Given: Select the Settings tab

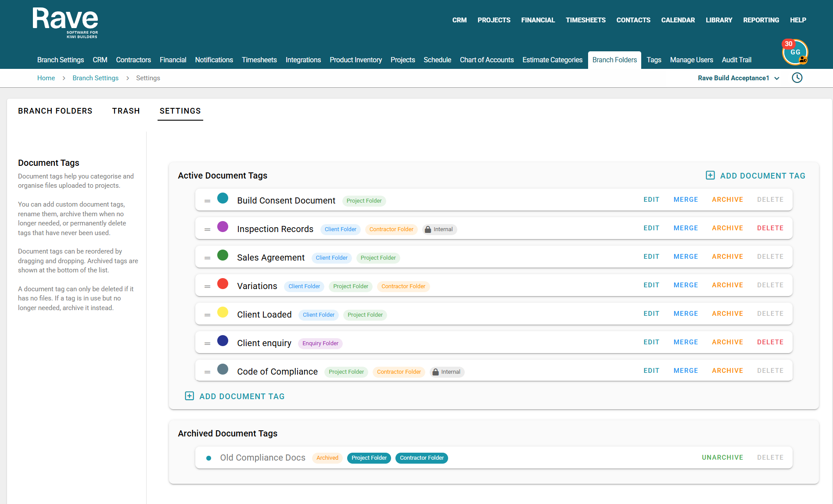Looking at the screenshot, I should 180,111.
